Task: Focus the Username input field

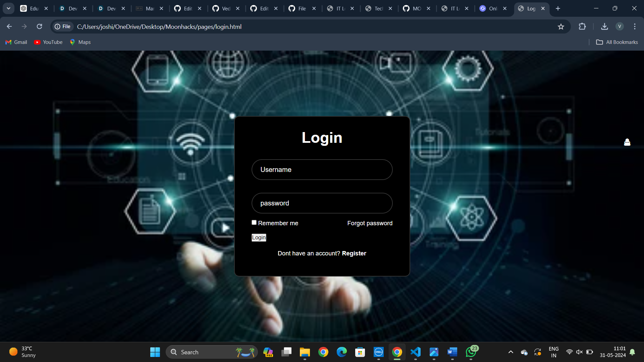Action: (x=322, y=170)
